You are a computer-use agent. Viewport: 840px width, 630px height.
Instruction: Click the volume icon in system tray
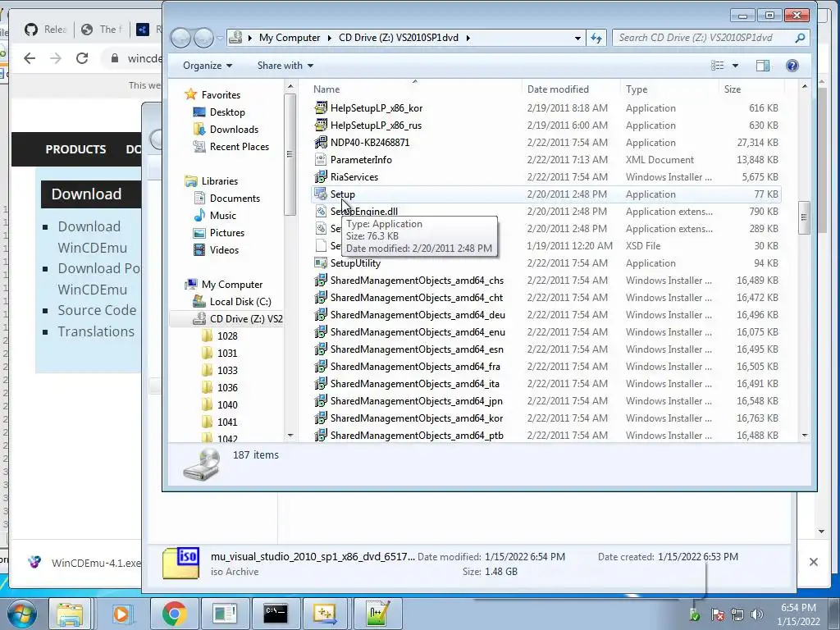(x=756, y=614)
